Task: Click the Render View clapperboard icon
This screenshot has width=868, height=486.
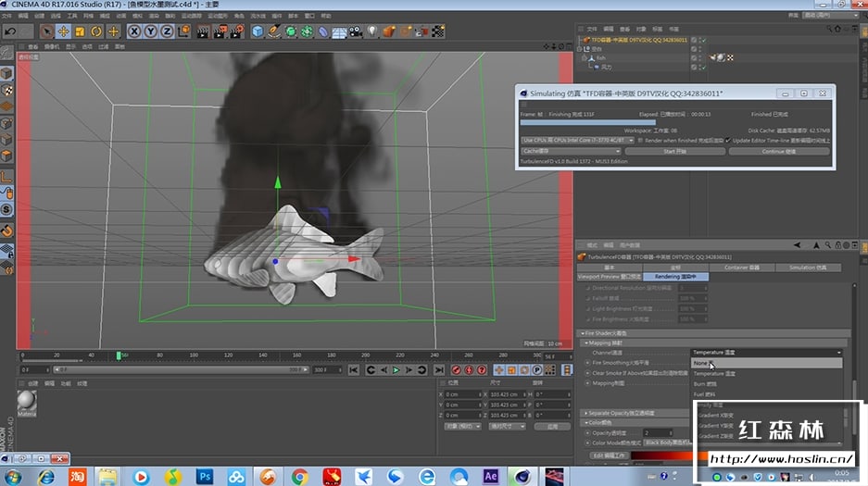Action: coord(203,31)
